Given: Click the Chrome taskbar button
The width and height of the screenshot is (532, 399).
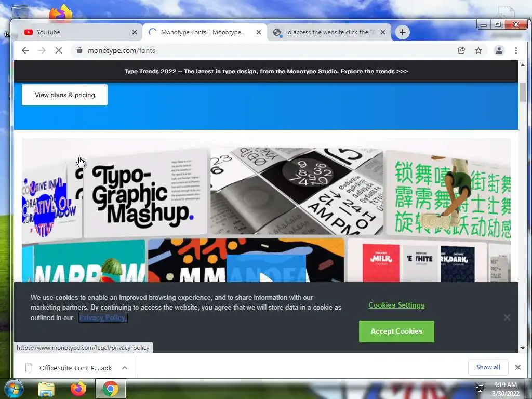Looking at the screenshot, I should [111, 389].
